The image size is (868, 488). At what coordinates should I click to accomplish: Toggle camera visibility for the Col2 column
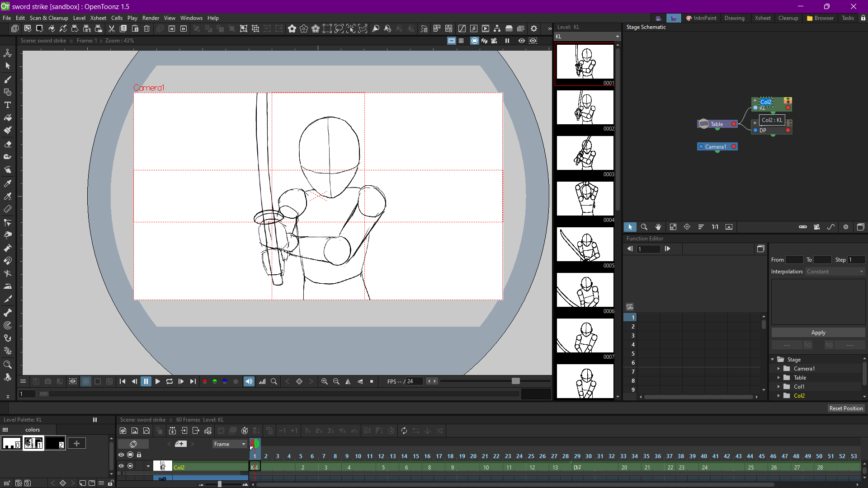[x=130, y=466]
